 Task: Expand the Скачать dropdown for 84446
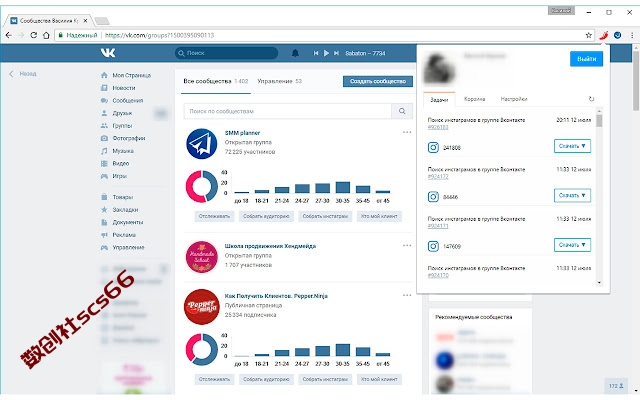tap(572, 195)
